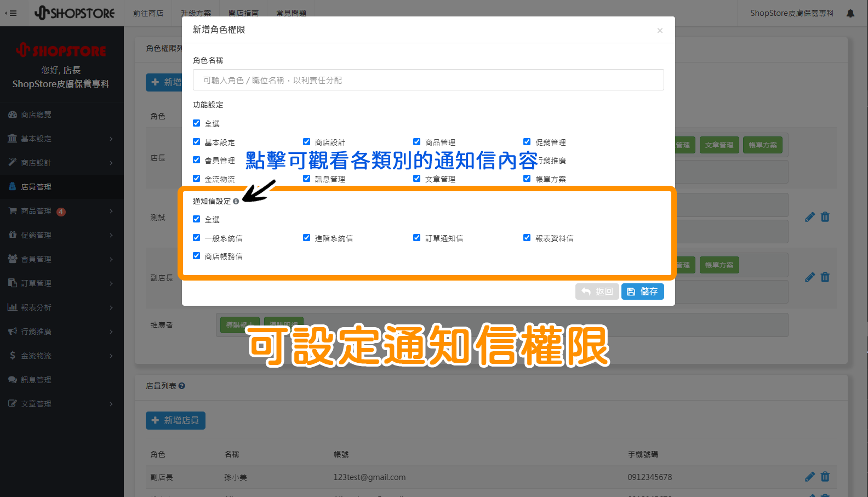Click the help icon next to 店員列表
Screen dimensions: 868x497
point(182,386)
